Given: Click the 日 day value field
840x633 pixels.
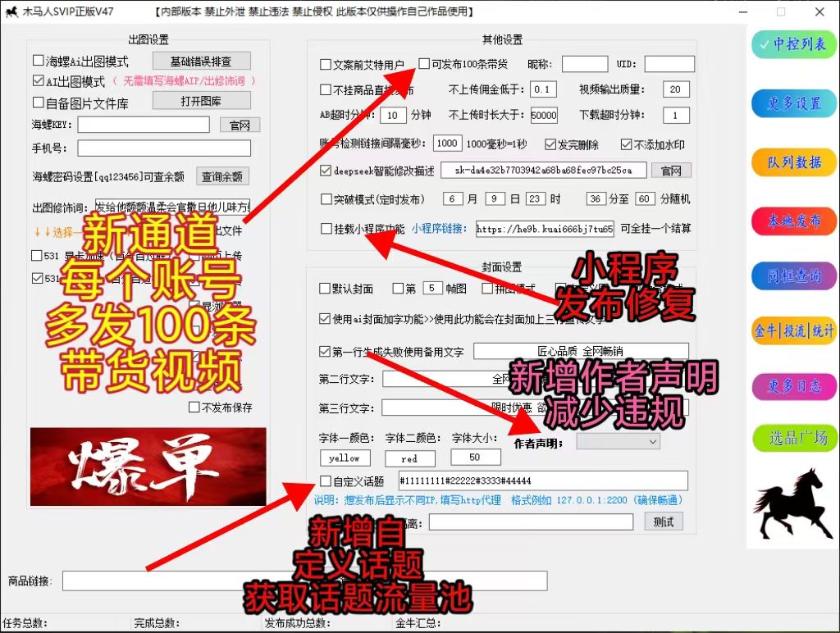Looking at the screenshot, I should coord(495,198).
